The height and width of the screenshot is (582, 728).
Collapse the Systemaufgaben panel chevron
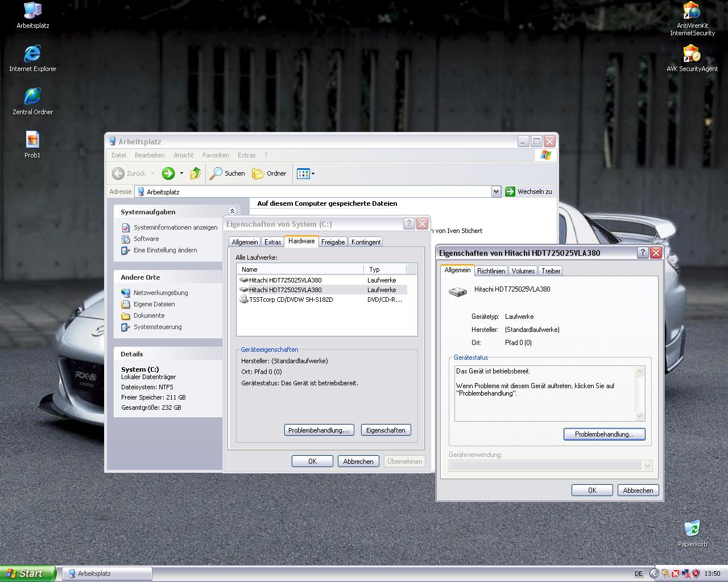coord(232,211)
